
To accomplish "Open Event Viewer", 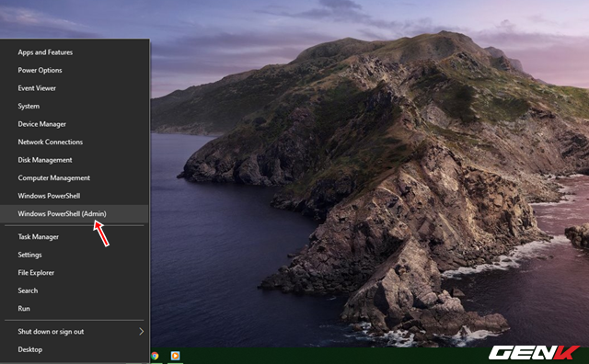I will (x=75, y=88).
